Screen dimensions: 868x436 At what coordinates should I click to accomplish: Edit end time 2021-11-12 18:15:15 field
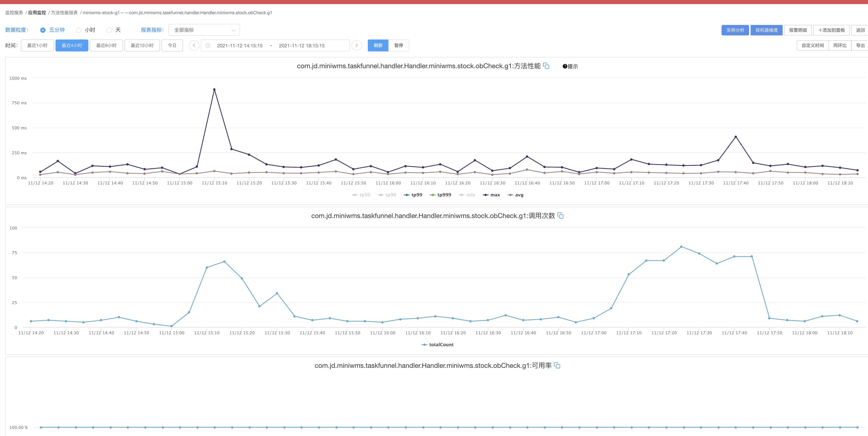coord(302,45)
